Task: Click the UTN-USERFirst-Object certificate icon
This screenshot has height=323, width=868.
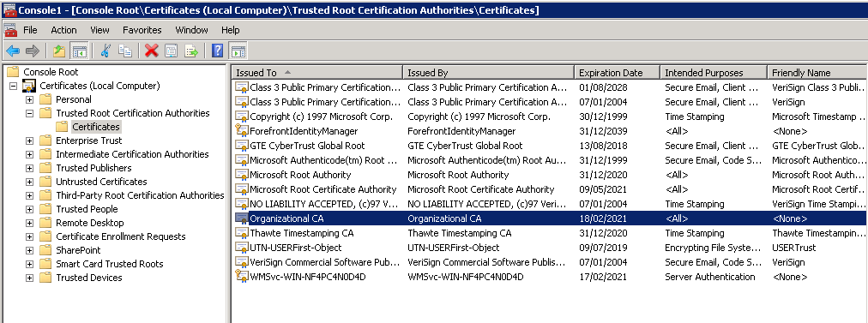Action: pos(241,248)
